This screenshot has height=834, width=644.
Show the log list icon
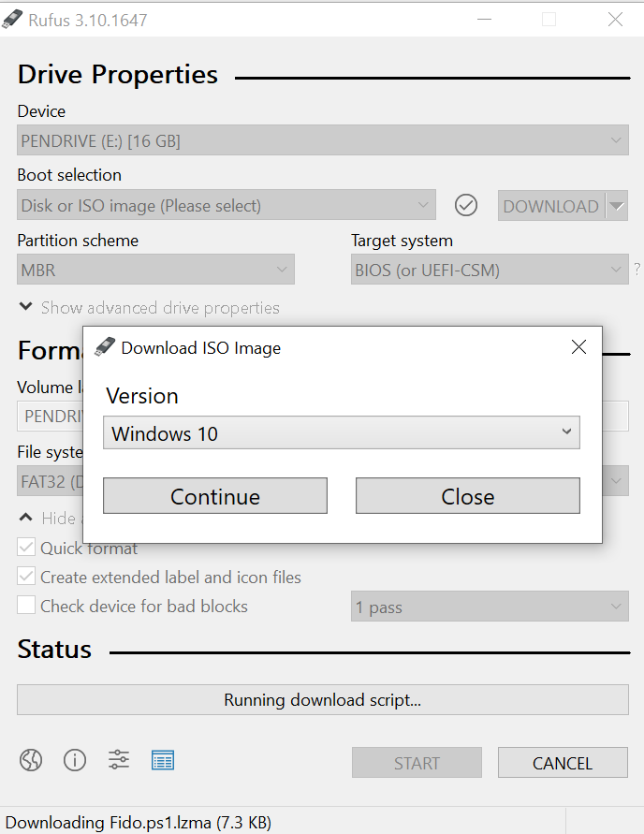pyautogui.click(x=163, y=760)
